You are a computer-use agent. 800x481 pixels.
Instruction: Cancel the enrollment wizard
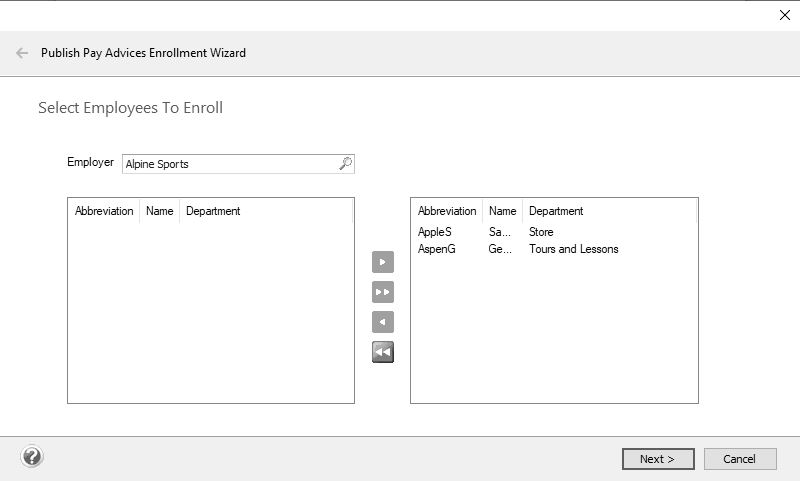(740, 459)
